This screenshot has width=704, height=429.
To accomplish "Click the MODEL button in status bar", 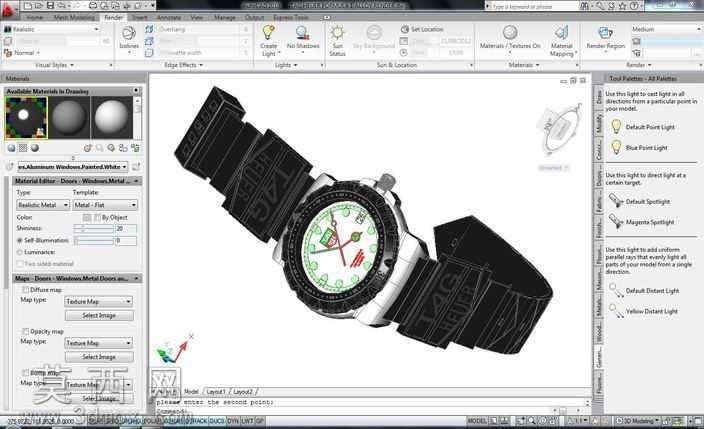I will coord(477,421).
